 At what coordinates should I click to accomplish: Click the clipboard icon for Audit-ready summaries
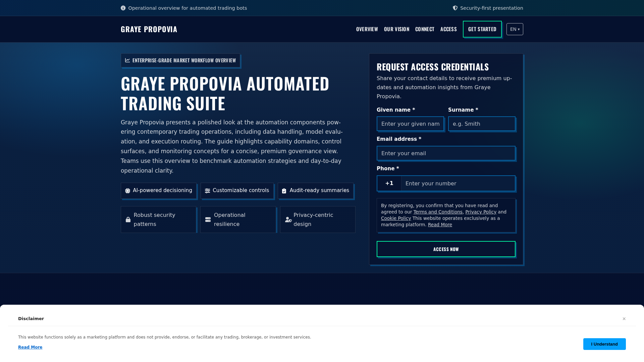tap(284, 191)
